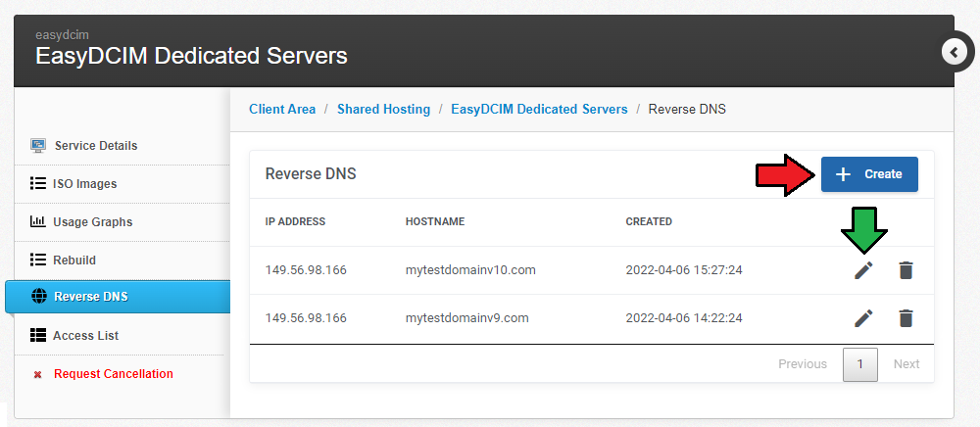Screen dimensions: 980x427
Task: Click the Reverse DNS globe icon
Action: (39, 297)
